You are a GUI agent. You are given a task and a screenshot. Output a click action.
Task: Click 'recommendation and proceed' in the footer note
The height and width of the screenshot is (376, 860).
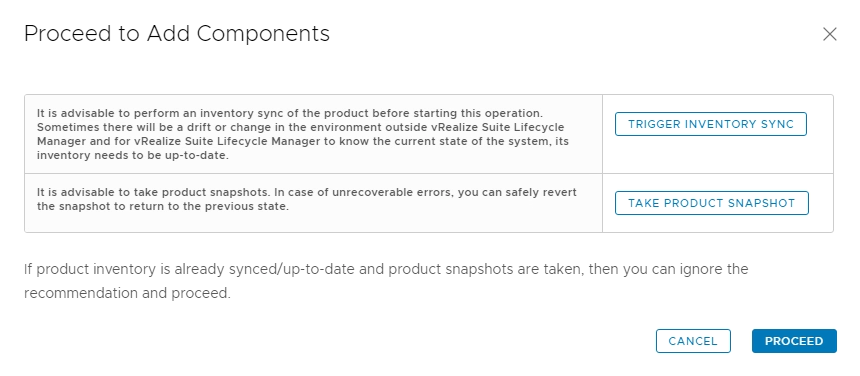click(x=127, y=293)
